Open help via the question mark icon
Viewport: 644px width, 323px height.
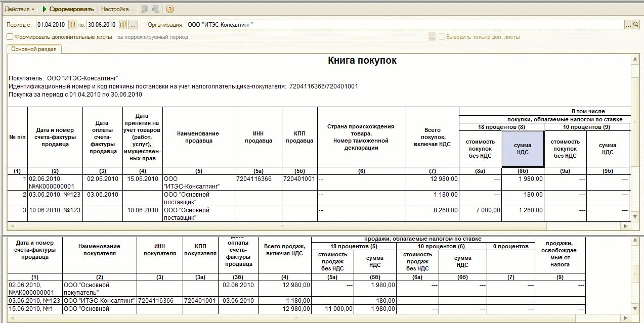(170, 9)
